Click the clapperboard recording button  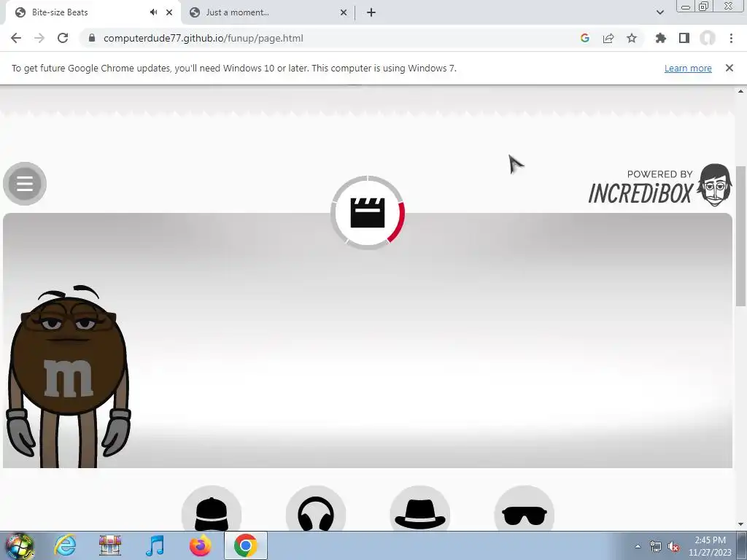click(368, 213)
